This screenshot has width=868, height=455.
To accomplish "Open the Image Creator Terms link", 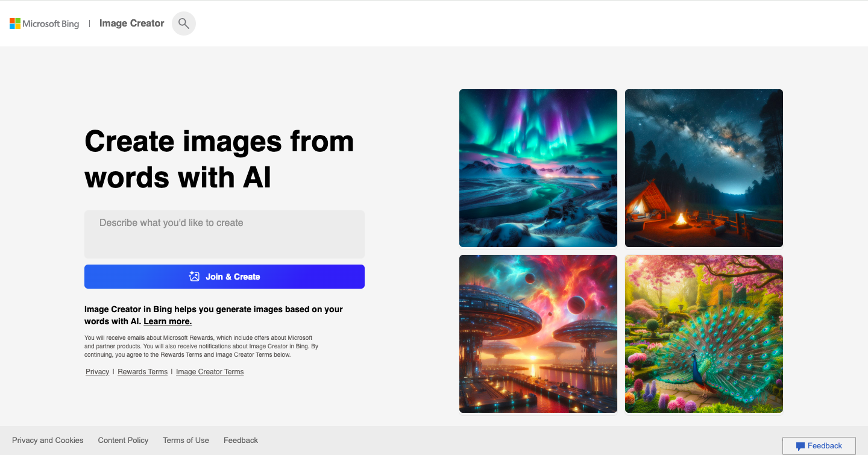I will point(209,371).
